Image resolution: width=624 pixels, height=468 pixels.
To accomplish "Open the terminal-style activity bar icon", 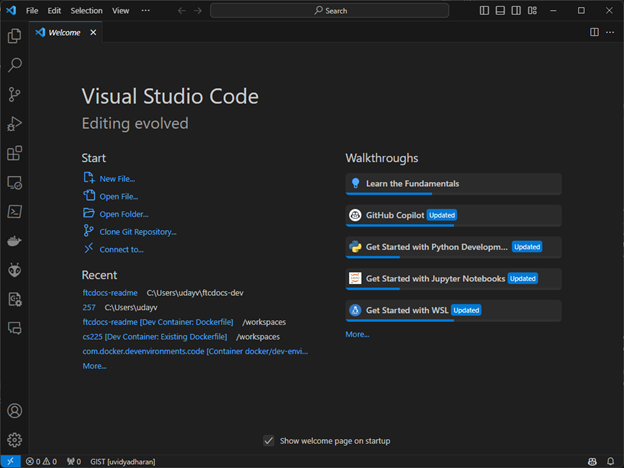I will [14, 212].
